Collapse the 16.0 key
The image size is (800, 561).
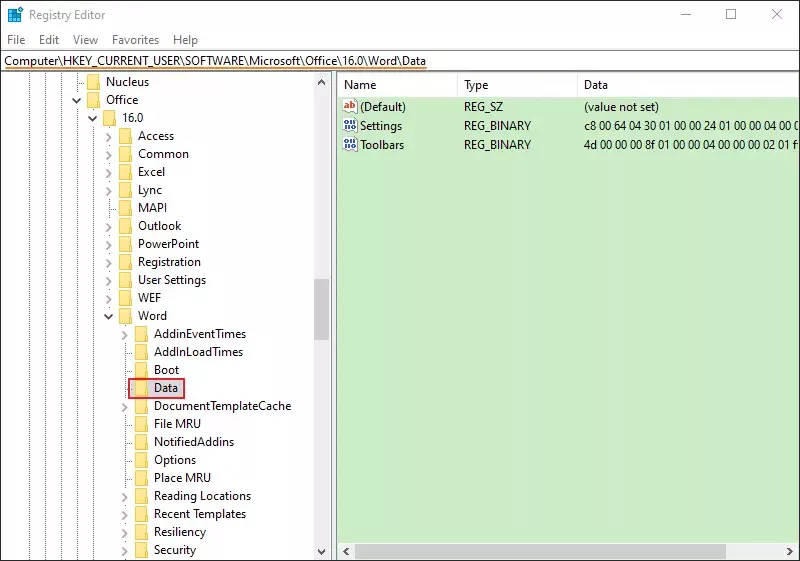point(92,118)
